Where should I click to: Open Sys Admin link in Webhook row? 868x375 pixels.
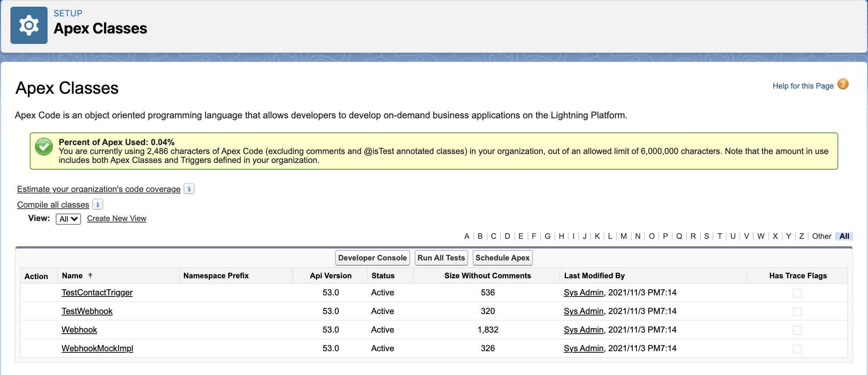583,330
